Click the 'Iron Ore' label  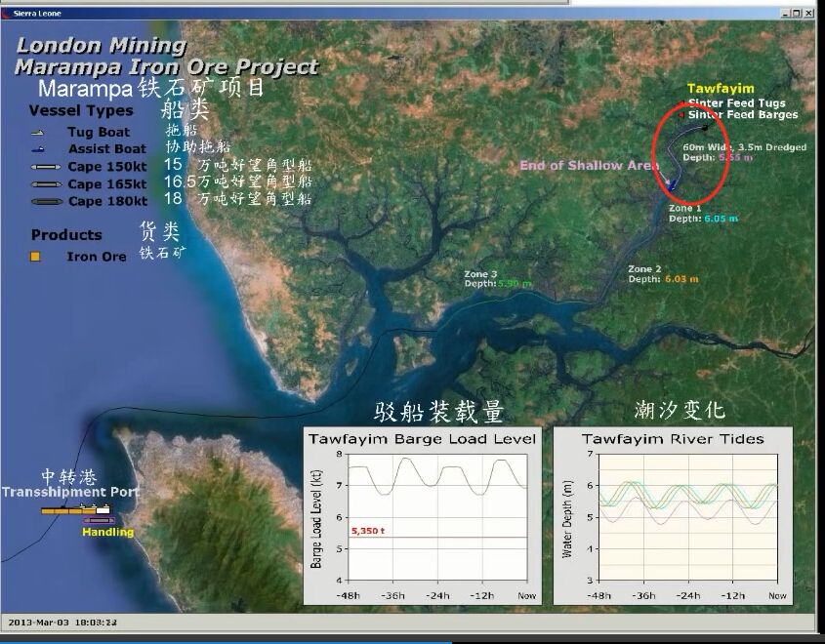point(97,257)
